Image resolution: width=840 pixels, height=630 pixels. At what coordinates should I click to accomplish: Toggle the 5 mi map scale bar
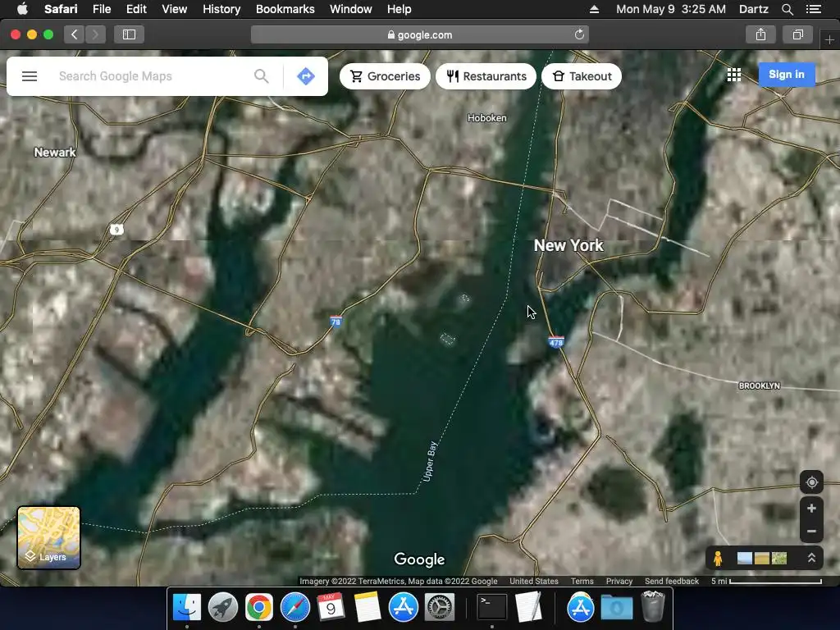[766, 582]
